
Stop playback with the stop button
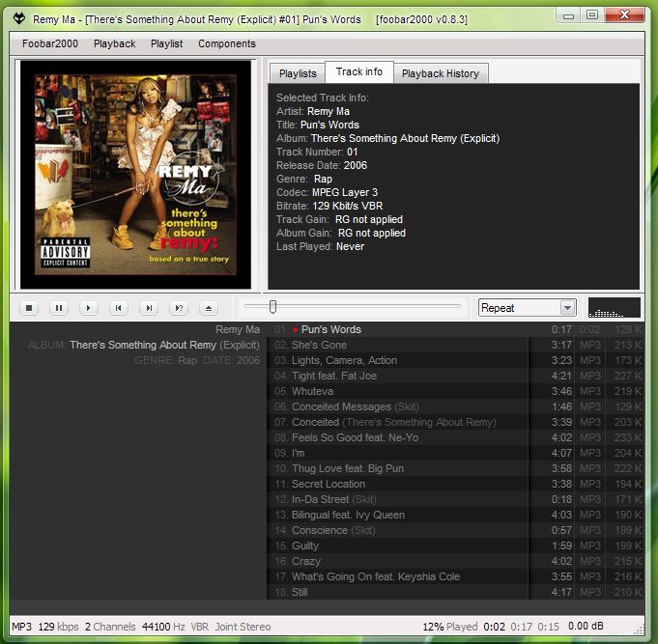29,308
